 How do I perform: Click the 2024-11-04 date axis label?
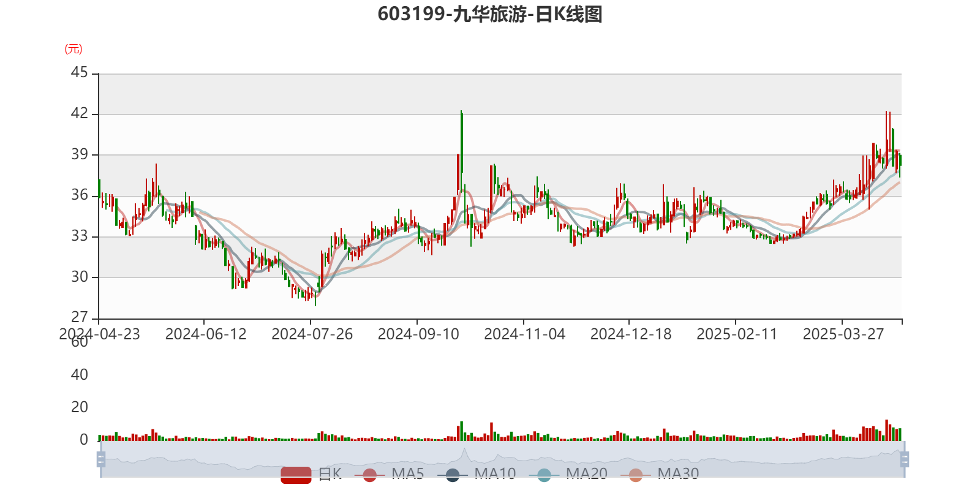point(524,334)
